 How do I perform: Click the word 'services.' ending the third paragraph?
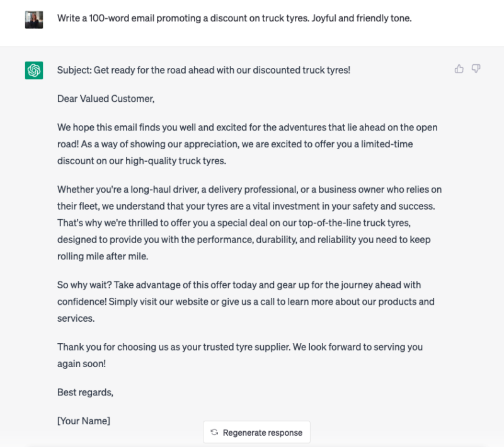(x=76, y=318)
